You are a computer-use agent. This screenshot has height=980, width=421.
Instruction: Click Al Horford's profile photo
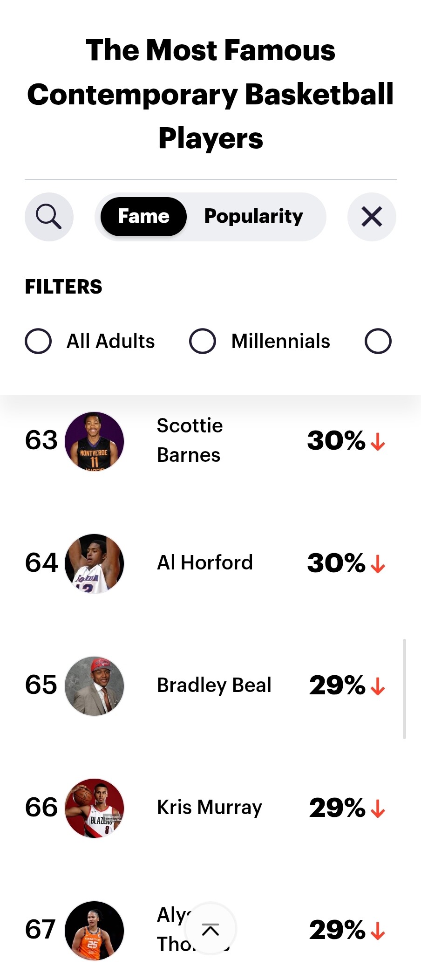94,563
